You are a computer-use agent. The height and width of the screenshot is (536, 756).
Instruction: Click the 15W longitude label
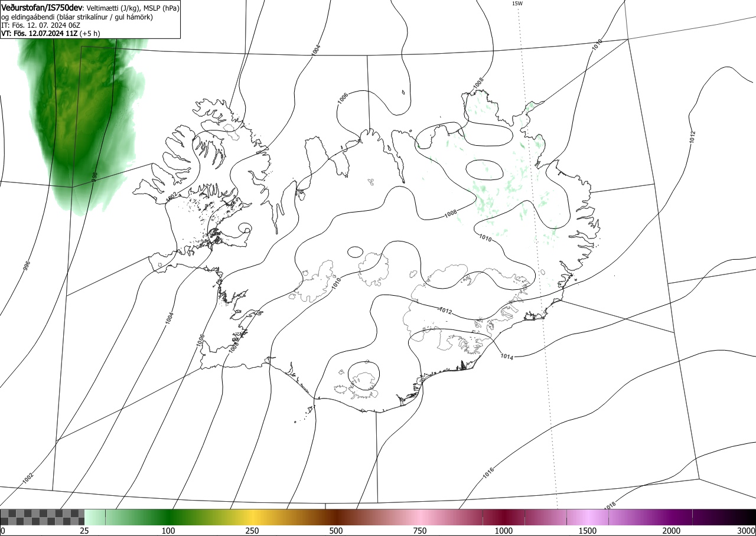coord(517,4)
